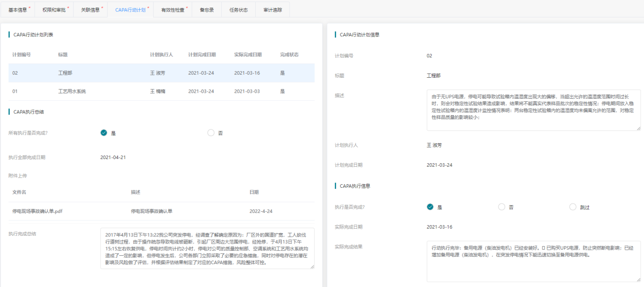
Task: Click the executor name 王 淑芳 in plan list
Action: (x=158, y=73)
